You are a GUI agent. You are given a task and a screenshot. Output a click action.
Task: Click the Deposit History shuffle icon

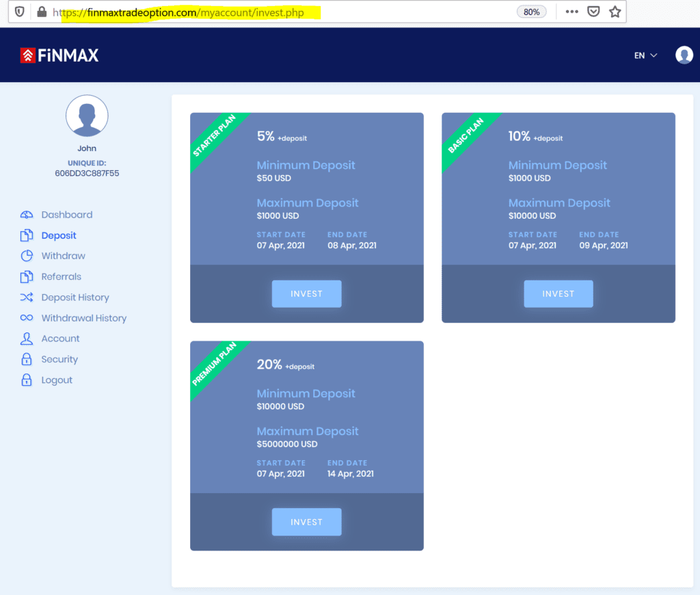pos(27,297)
